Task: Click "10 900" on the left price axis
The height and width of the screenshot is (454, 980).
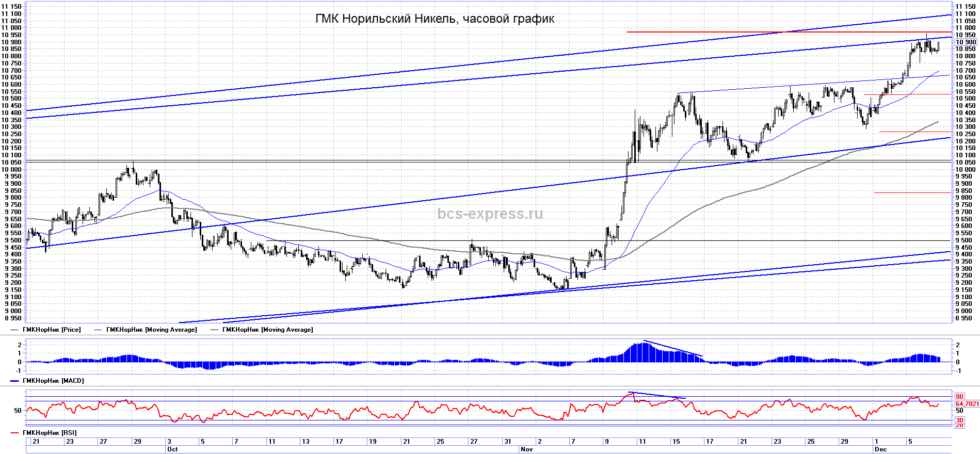Action: (x=11, y=42)
